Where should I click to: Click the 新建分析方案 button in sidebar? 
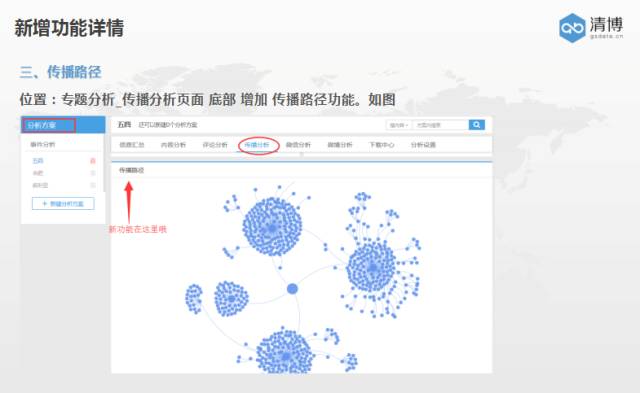point(63,204)
